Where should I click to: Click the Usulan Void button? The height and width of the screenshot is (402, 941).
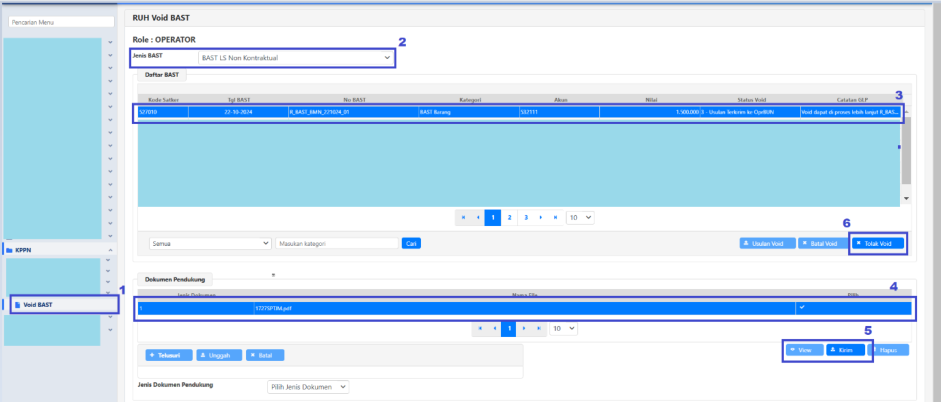(768, 243)
